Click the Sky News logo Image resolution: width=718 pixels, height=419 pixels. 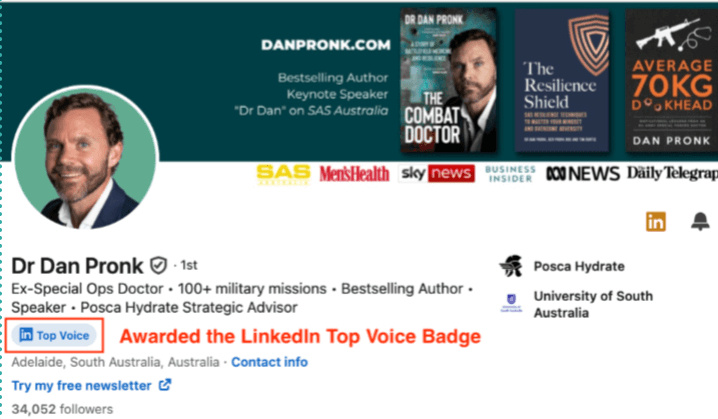437,174
